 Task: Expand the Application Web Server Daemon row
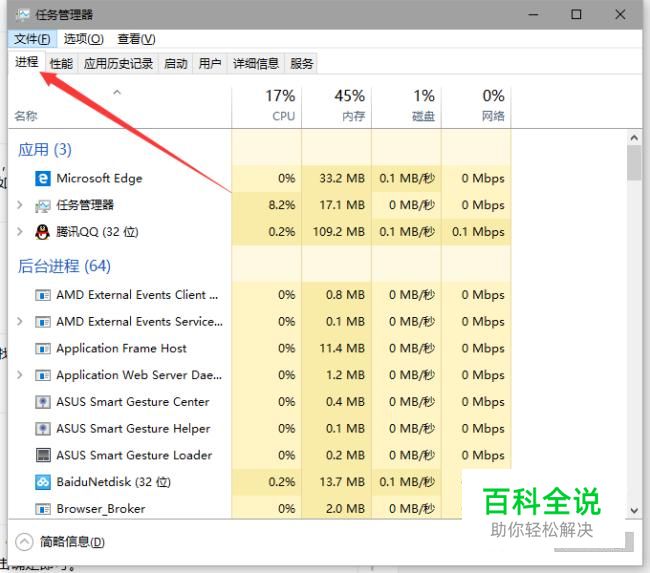[19, 375]
